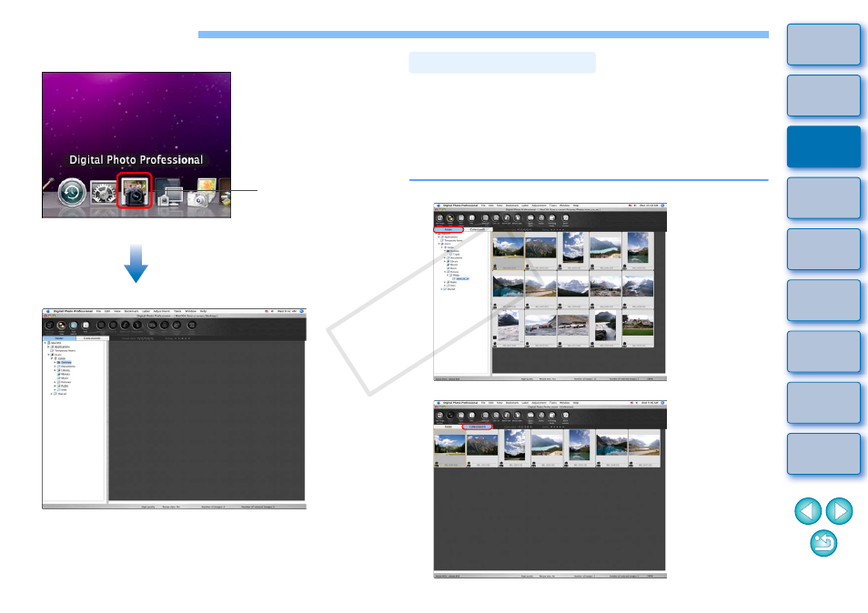Select Collection tab in empty-pane window
The width and height of the screenshot is (868, 613).
(x=92, y=338)
